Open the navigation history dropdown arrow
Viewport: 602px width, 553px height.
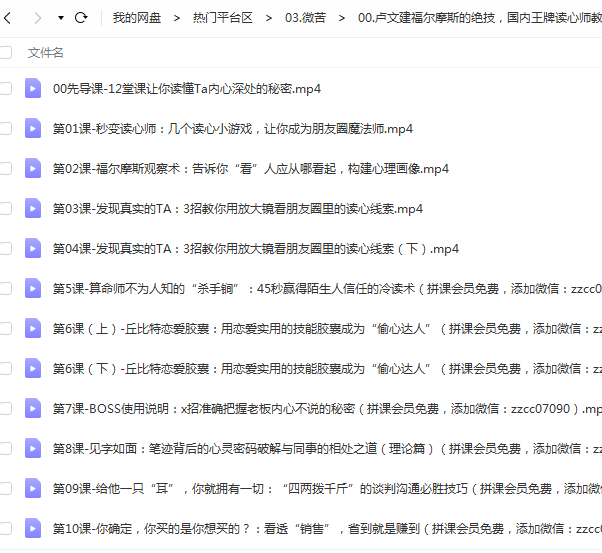pyautogui.click(x=61, y=18)
